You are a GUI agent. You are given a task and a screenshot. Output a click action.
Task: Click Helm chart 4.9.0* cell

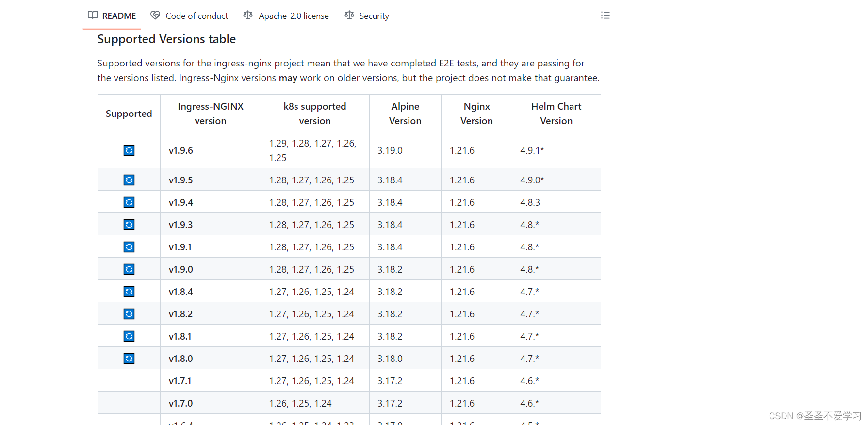[x=556, y=180]
